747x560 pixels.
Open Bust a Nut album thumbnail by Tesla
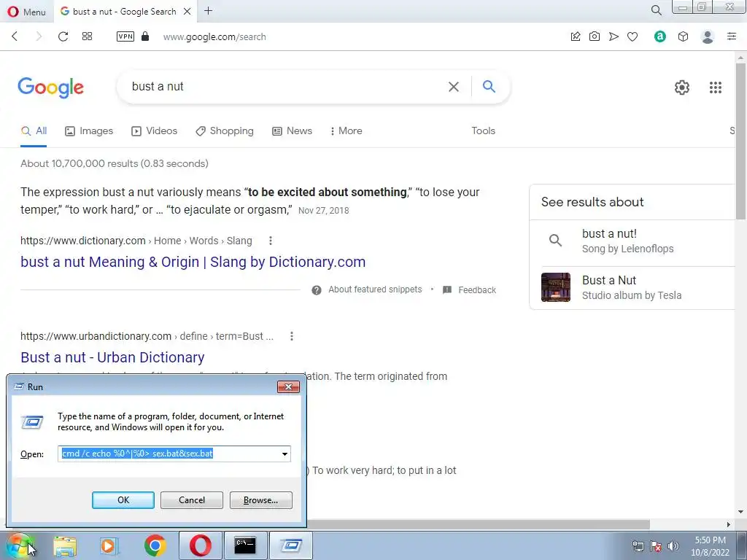click(555, 287)
